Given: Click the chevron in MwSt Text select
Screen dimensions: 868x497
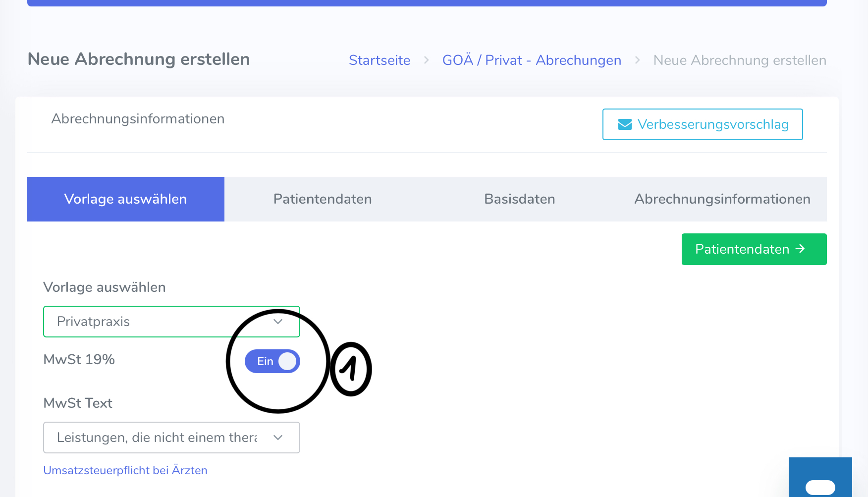Looking at the screenshot, I should tap(278, 438).
